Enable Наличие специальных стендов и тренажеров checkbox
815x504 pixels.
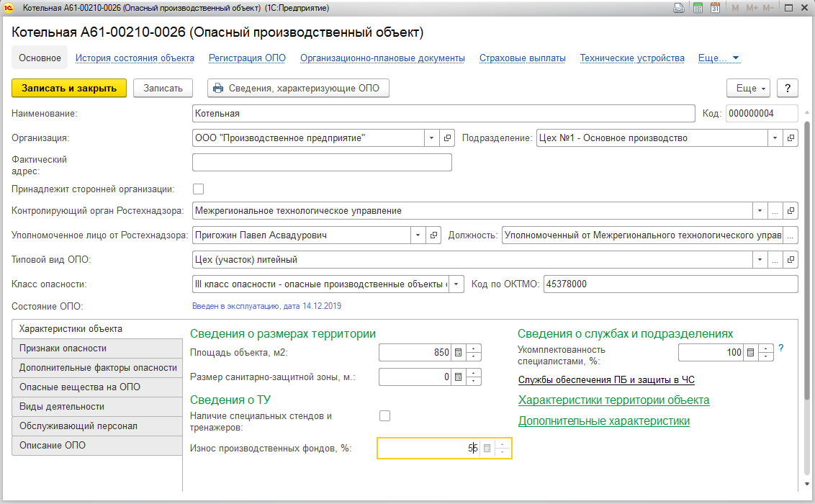[x=384, y=415]
